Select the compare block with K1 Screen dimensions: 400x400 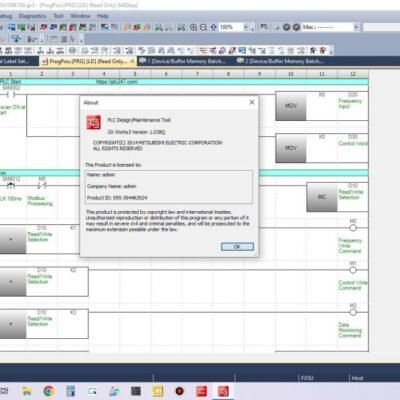[x=13, y=239]
